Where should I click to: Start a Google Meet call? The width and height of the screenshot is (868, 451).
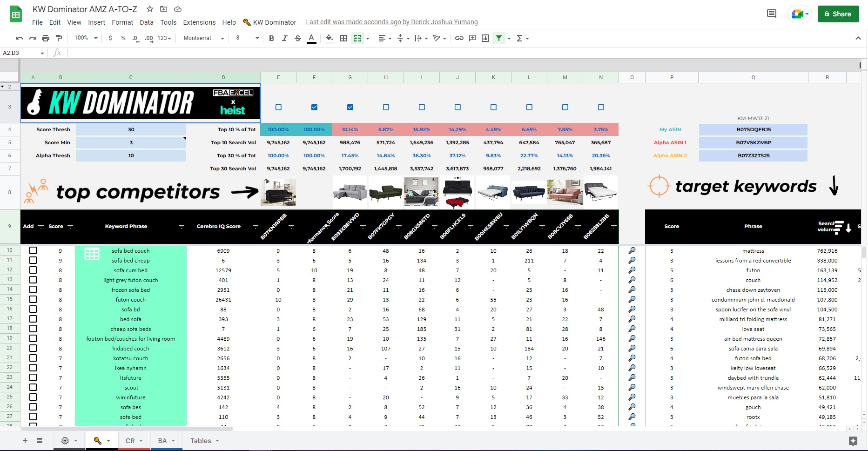tap(800, 14)
